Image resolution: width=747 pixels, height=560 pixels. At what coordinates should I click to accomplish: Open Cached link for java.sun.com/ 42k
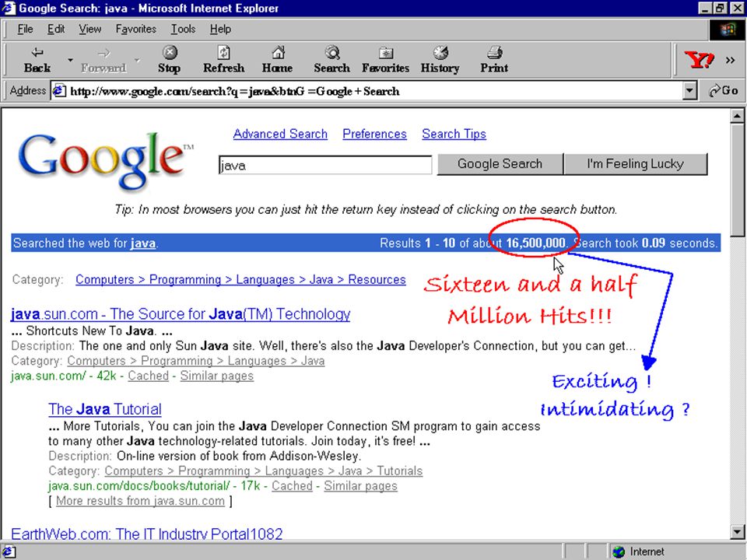point(148,376)
